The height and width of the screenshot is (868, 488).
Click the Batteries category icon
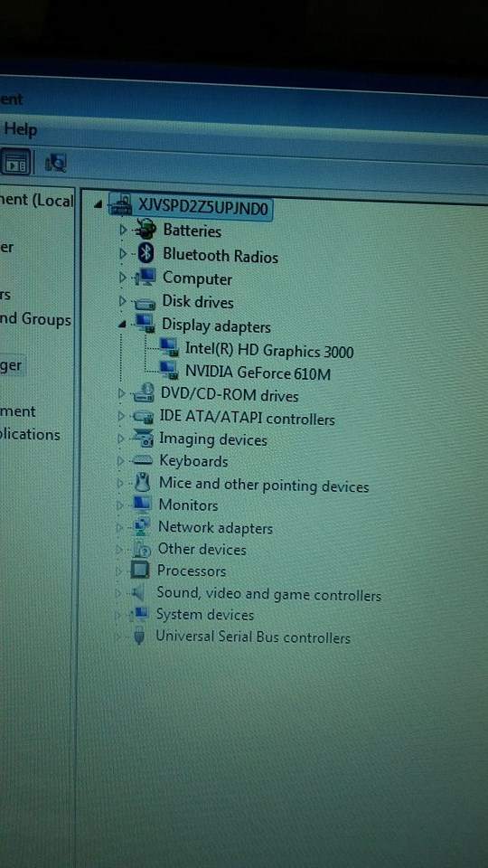click(146, 229)
